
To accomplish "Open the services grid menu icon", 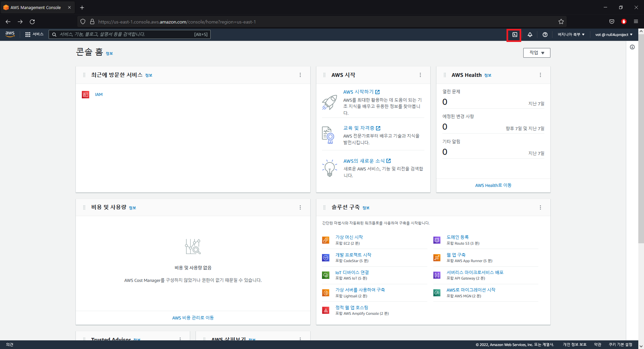I will (28, 35).
